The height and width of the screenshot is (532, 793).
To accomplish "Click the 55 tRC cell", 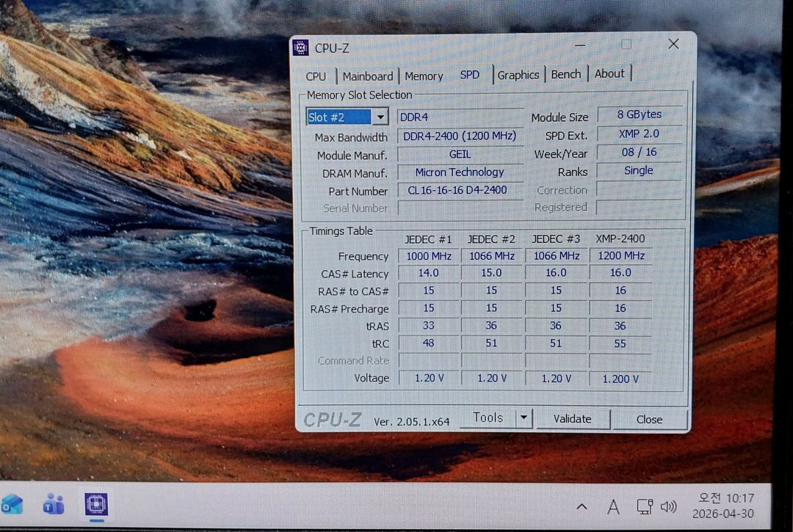I will pyautogui.click(x=621, y=343).
